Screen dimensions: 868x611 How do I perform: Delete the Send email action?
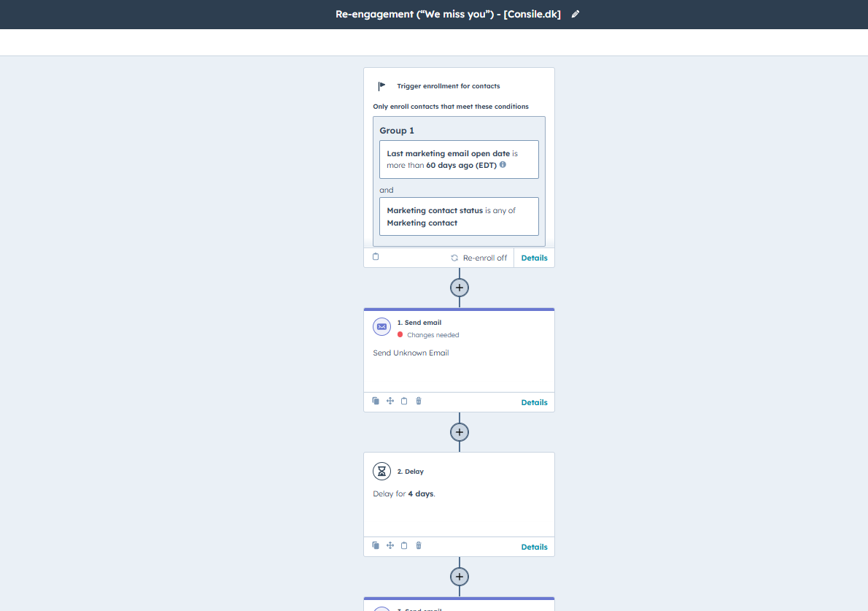(x=418, y=401)
